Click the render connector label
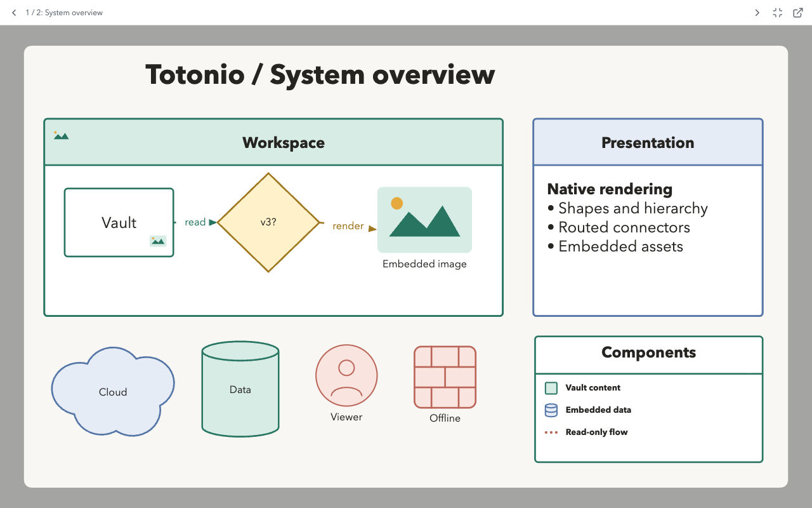 pyautogui.click(x=348, y=226)
